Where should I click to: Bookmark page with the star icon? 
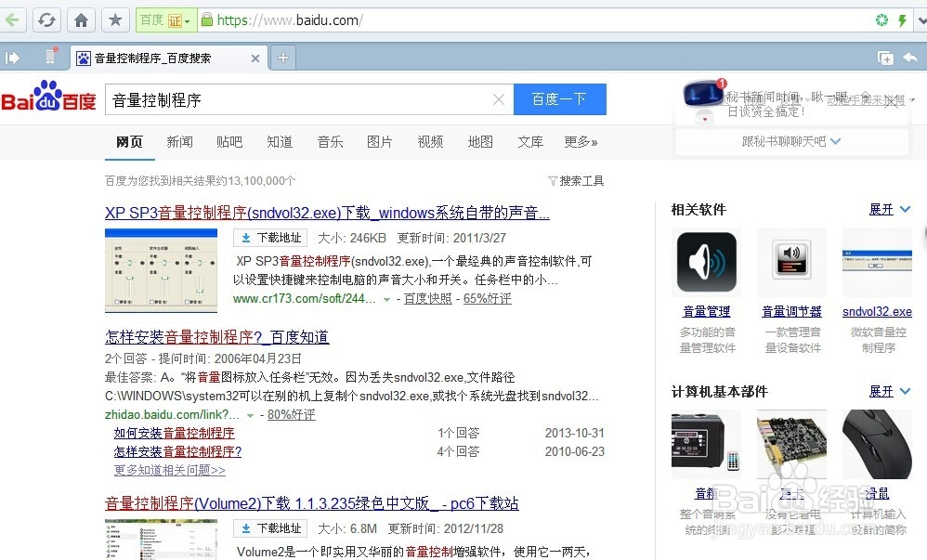(115, 20)
